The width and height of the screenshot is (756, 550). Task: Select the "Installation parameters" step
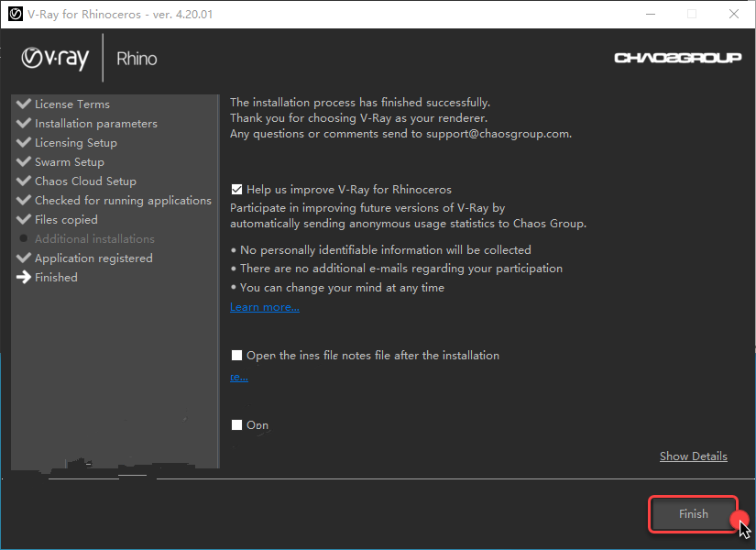point(96,124)
